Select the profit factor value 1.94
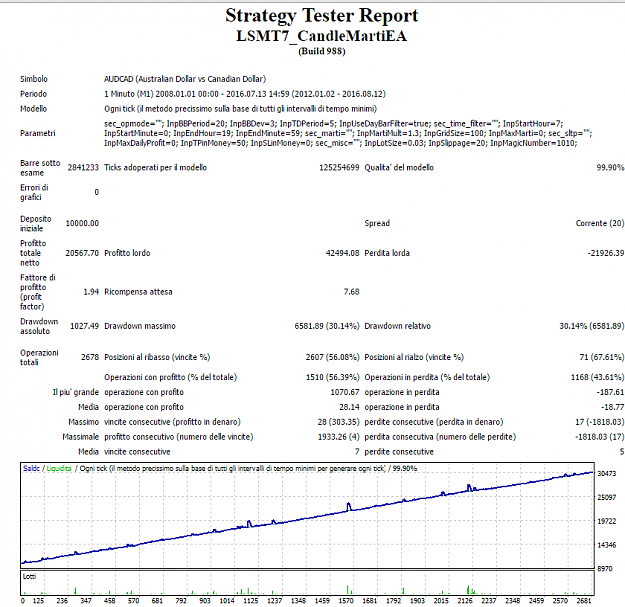 [91, 292]
